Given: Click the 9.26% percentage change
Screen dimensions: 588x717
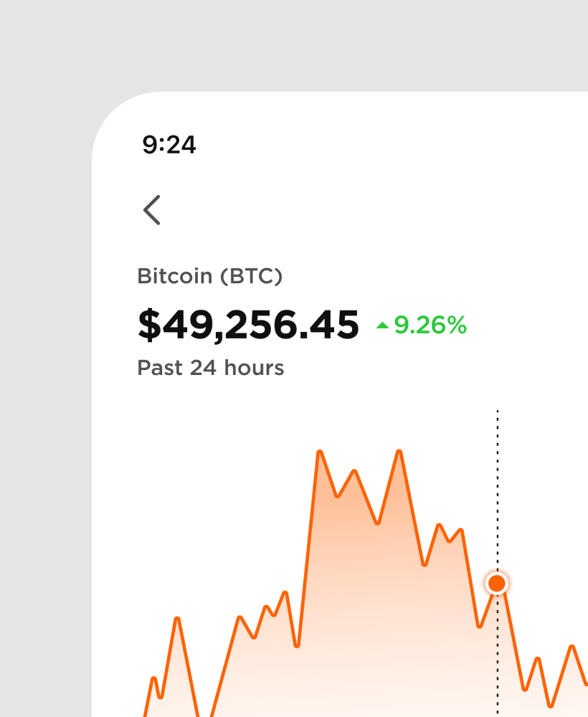Looking at the screenshot, I should coord(429,325).
